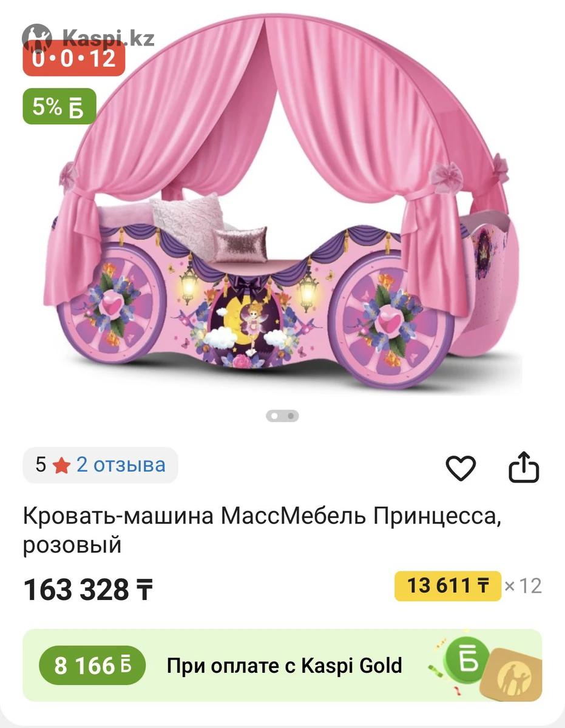Tap the ×12 installment months label
Viewport: 565px width, 728px height.
click(x=523, y=586)
